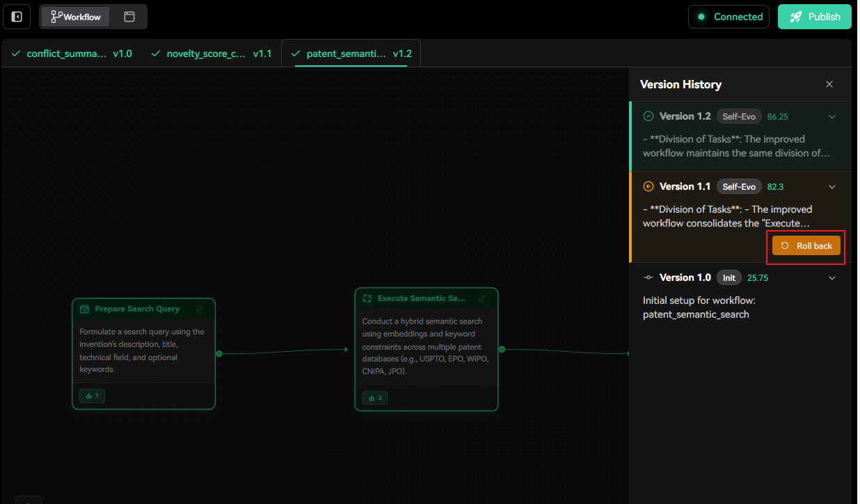Screen dimensions: 860x504
Task: Roll back to Version 1.1
Action: (x=806, y=245)
